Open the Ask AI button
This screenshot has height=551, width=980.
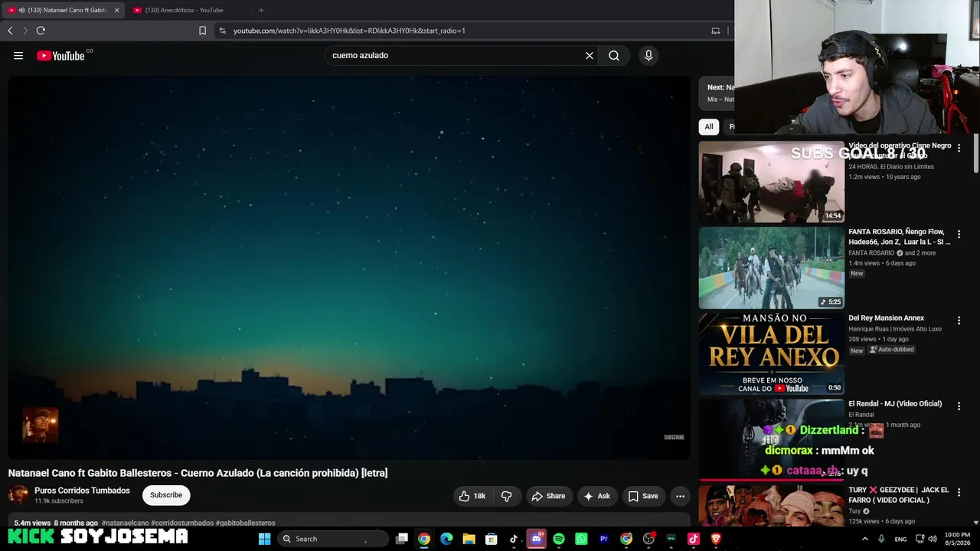[x=597, y=496]
